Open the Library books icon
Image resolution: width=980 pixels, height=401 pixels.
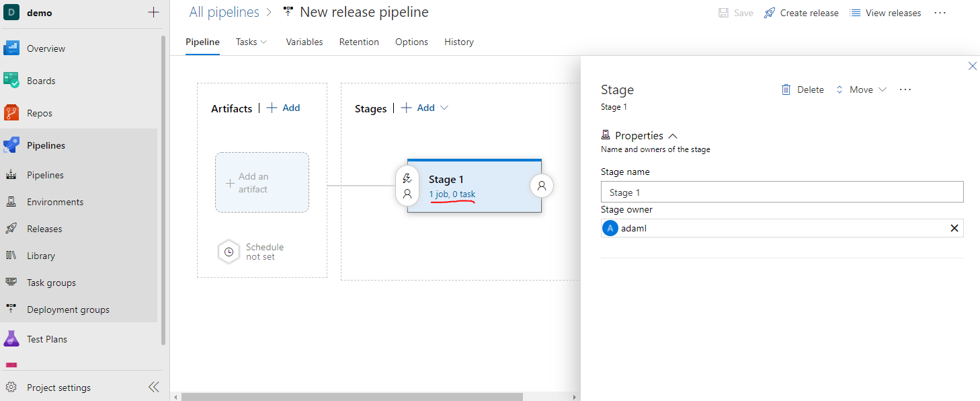pos(11,256)
